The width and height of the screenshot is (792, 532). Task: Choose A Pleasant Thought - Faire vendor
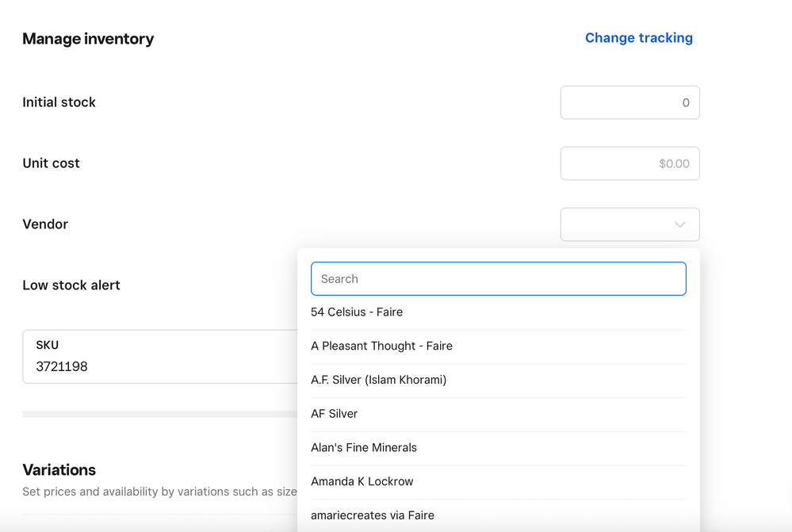pyautogui.click(x=381, y=346)
